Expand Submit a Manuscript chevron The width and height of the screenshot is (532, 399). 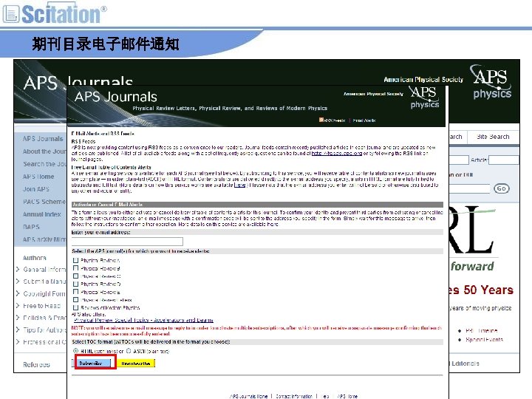point(18,282)
